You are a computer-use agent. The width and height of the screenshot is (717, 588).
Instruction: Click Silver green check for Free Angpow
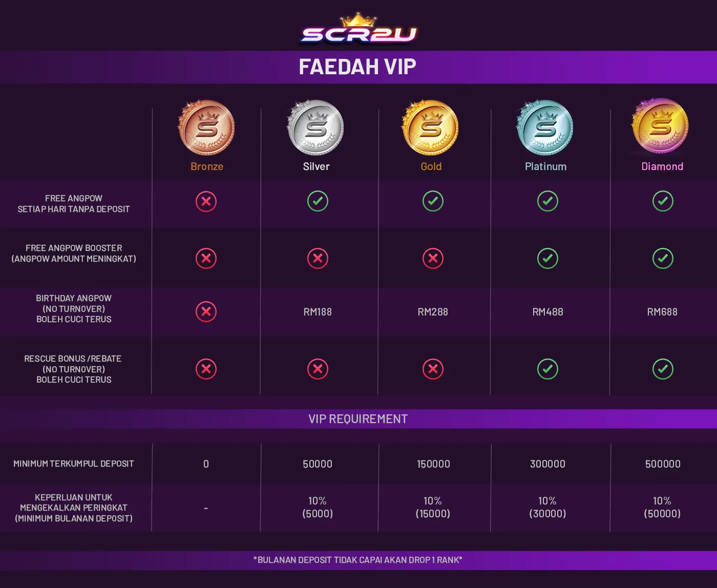318,201
